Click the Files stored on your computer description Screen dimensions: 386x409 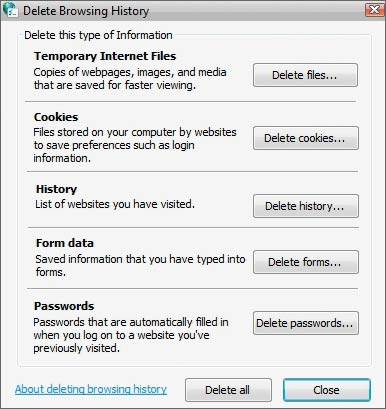point(135,145)
